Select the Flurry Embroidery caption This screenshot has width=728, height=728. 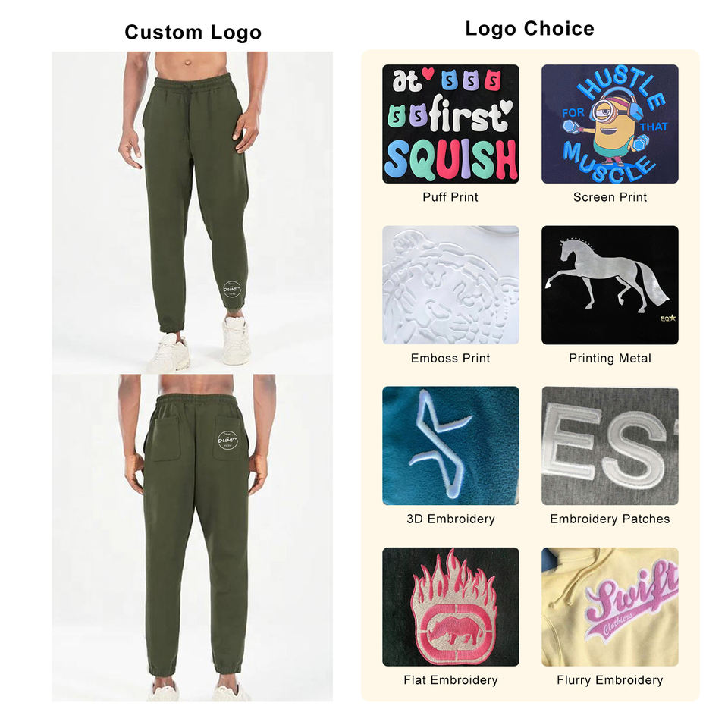[x=610, y=680]
